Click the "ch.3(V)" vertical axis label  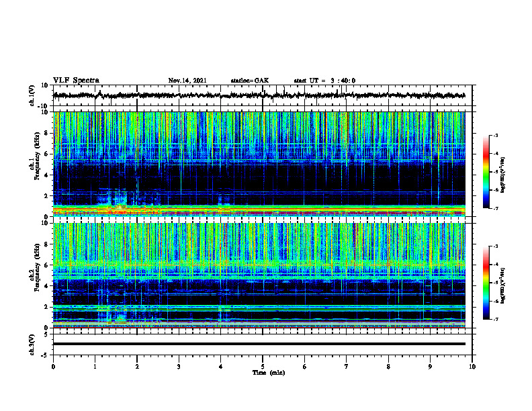(32, 345)
